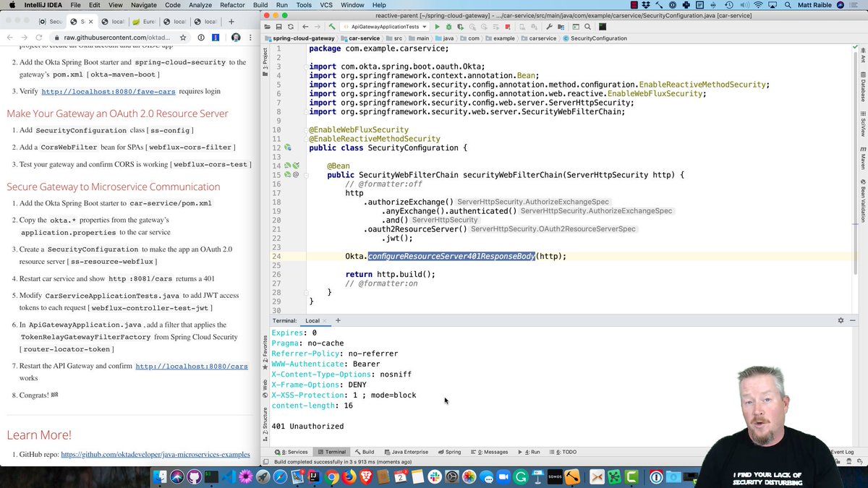Click the car-service breadcrumb
The image size is (868, 488).
(x=359, y=38)
